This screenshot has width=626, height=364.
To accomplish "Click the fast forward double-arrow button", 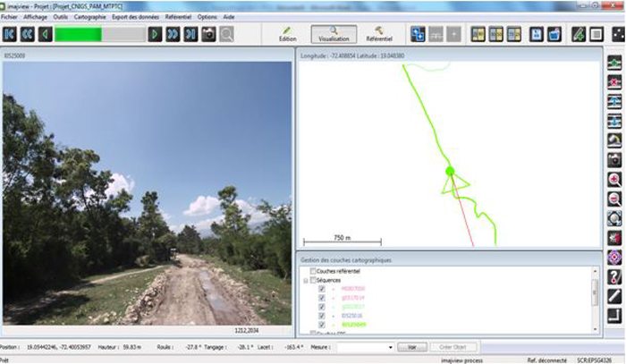I will 173,34.
